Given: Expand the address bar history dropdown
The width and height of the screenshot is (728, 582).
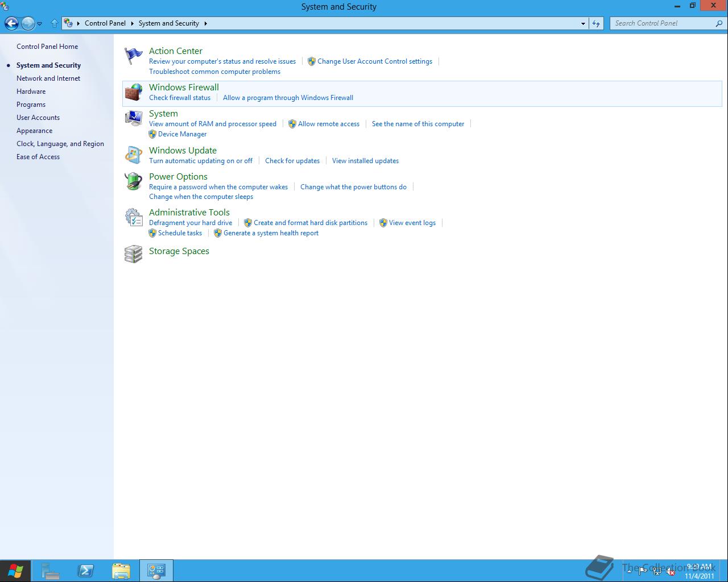Looking at the screenshot, I should (x=583, y=23).
